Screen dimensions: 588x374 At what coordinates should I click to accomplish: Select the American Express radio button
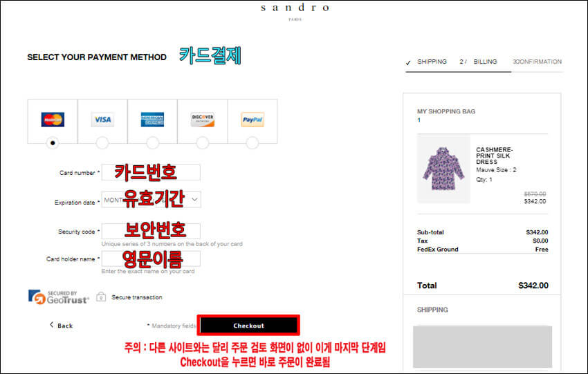pyautogui.click(x=152, y=143)
